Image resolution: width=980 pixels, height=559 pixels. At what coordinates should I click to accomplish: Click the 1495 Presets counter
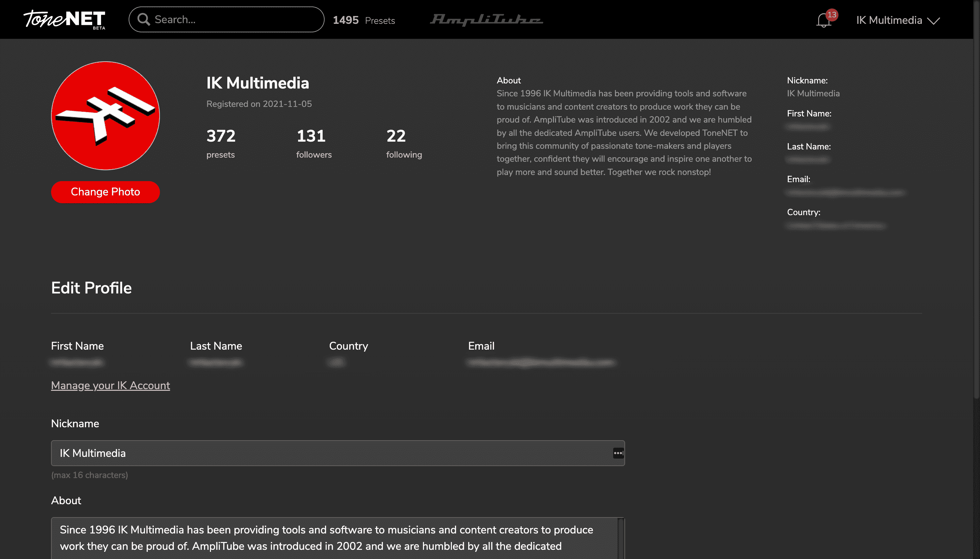point(363,20)
